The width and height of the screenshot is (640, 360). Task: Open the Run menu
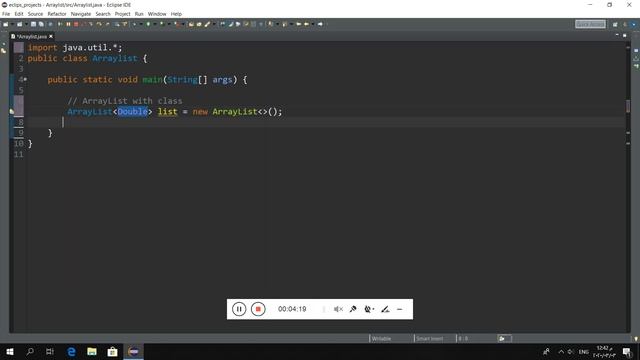(139, 14)
